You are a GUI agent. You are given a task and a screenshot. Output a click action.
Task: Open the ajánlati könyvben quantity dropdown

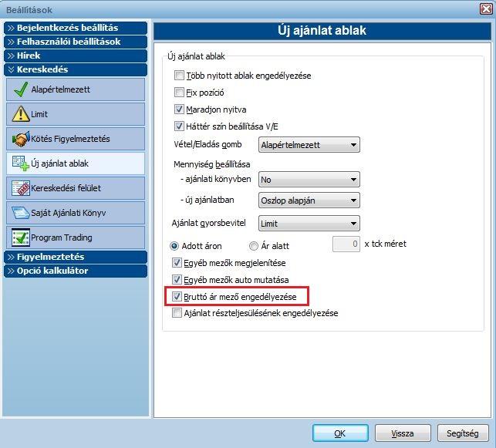point(309,180)
